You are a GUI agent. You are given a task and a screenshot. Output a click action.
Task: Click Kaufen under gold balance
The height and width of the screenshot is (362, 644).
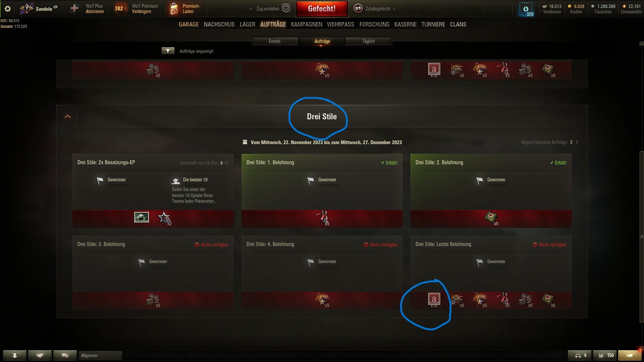coord(576,12)
